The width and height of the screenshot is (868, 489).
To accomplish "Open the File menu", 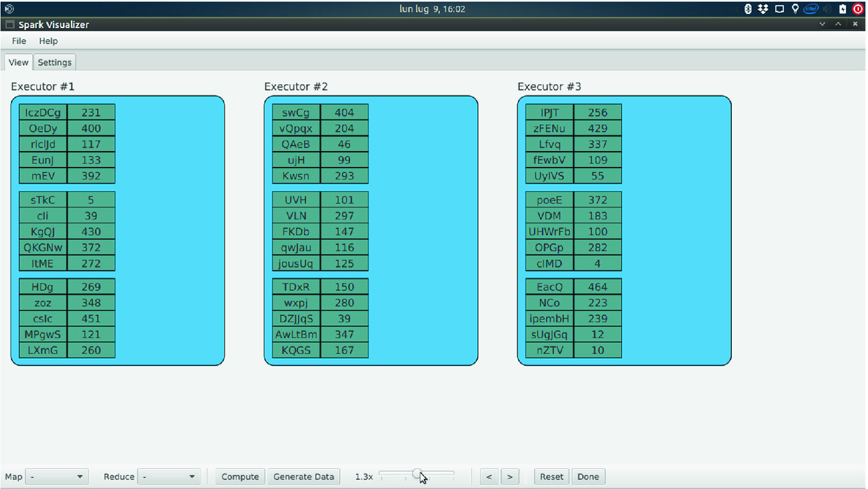I will [x=19, y=41].
